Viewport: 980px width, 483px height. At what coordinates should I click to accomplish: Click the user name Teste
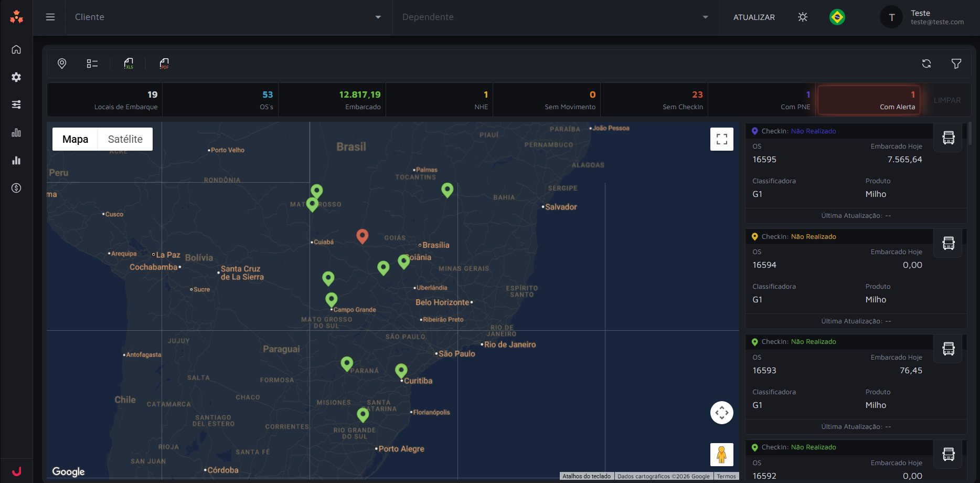tap(920, 13)
